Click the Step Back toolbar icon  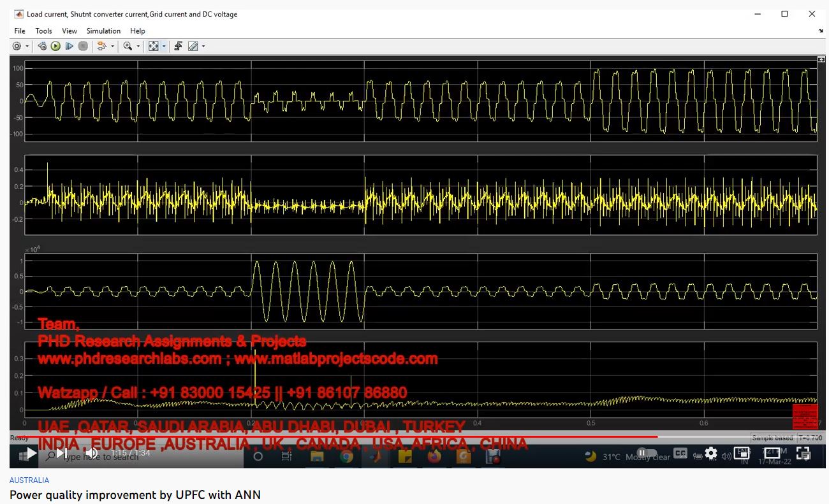tap(42, 47)
